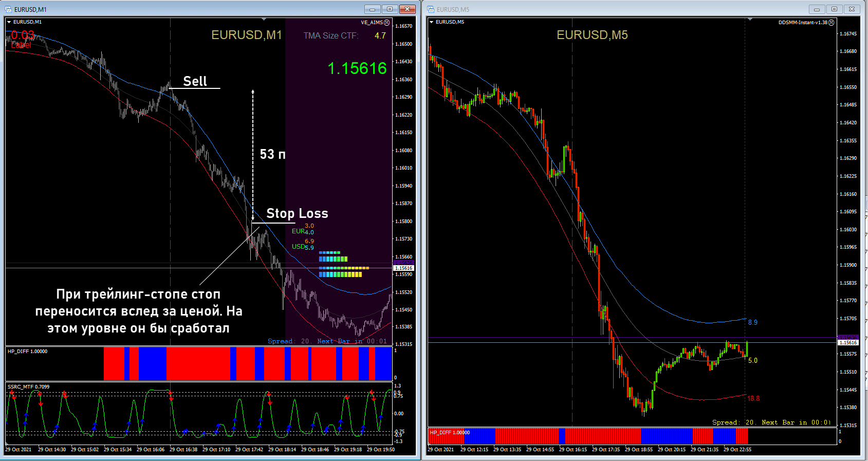Select the 53 п distance label
The image size is (868, 461).
pyautogui.click(x=272, y=154)
